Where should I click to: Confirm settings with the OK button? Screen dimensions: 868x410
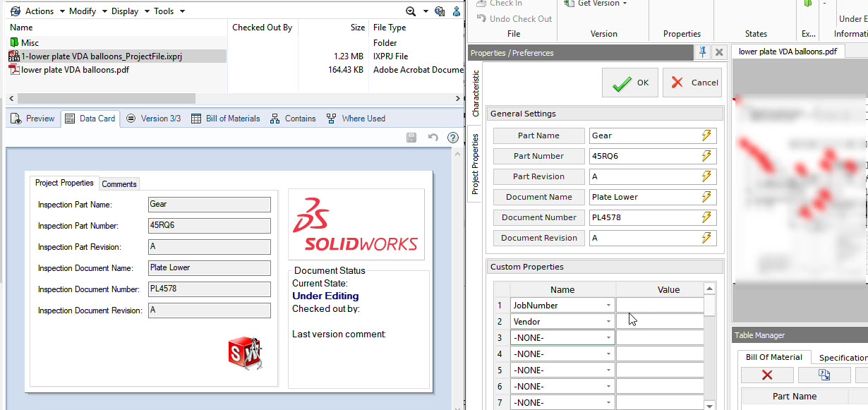(x=629, y=82)
